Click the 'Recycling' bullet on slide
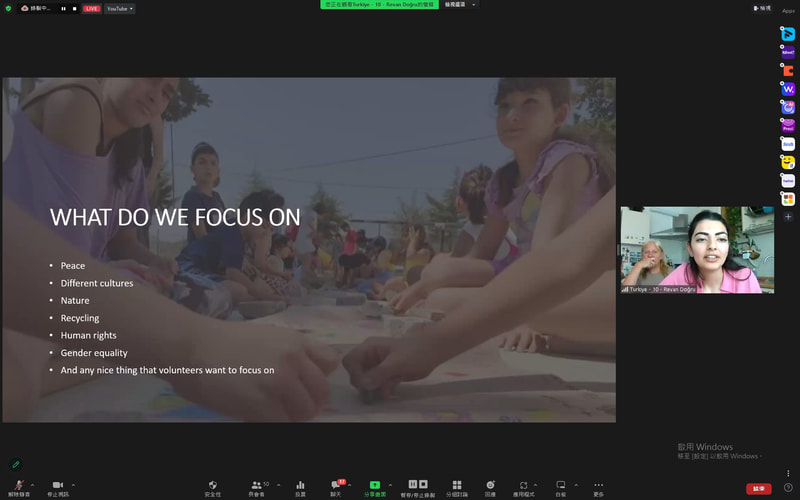The image size is (800, 500). [80, 318]
